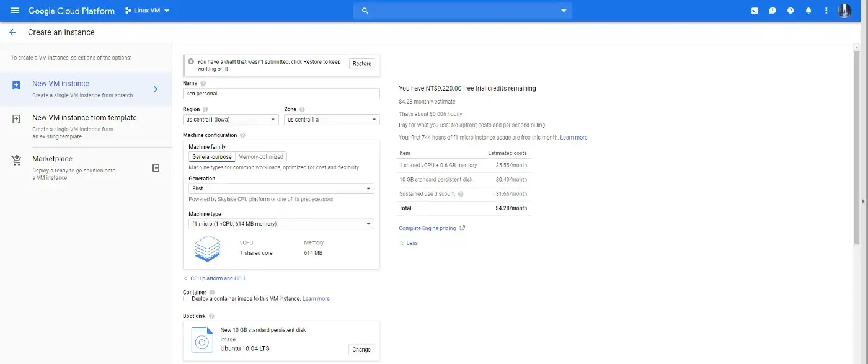The height and width of the screenshot is (364, 868).
Task: Click the 10 GB standard persistent disk row
Action: (x=463, y=180)
